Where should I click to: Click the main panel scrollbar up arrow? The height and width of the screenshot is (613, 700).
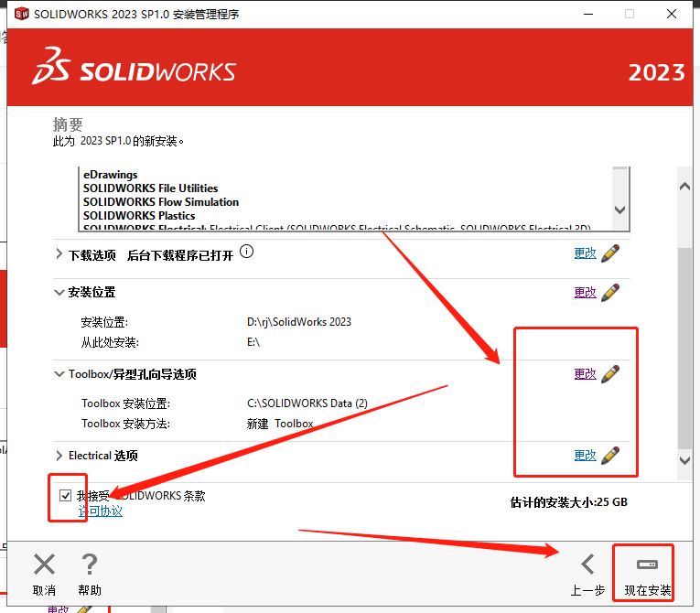point(684,187)
